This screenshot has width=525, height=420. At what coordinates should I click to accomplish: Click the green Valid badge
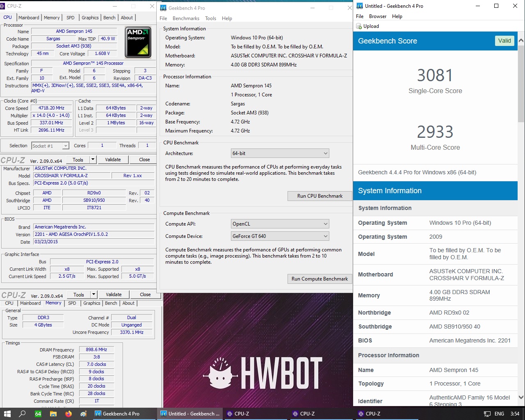tap(504, 41)
